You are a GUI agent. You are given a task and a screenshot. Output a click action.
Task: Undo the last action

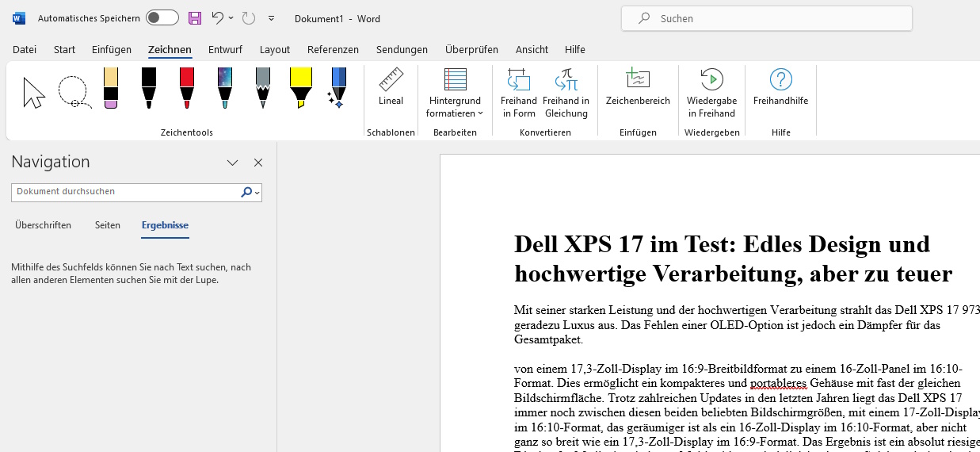click(x=217, y=17)
